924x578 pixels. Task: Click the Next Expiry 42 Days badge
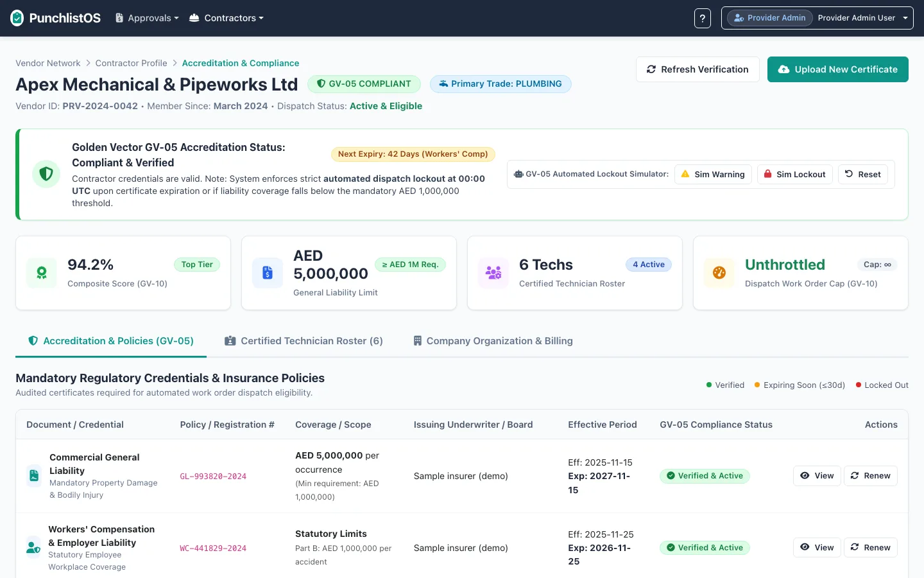(x=413, y=154)
